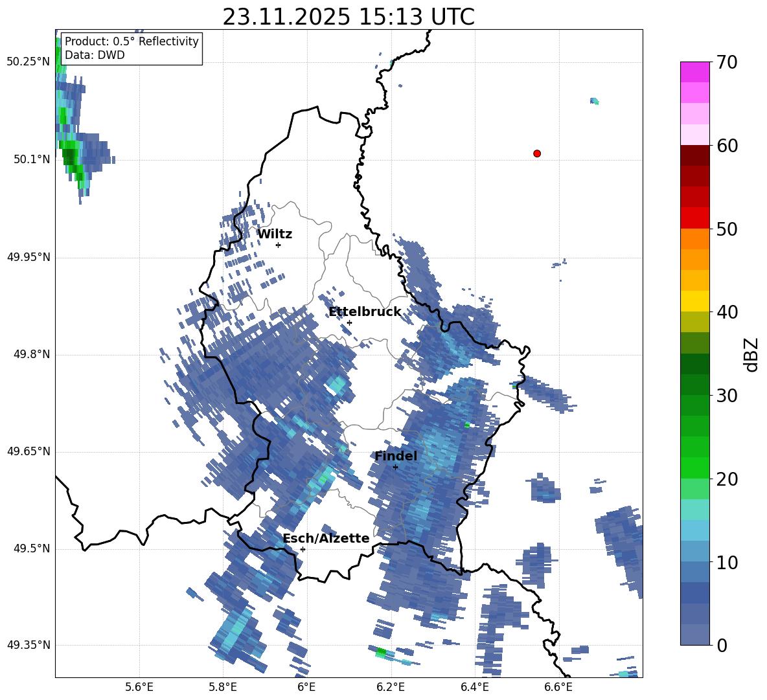Screen dimensions: 767x700
Task: Click the timestamp title 23.11.2025 15:13 UTC
Action: point(349,17)
